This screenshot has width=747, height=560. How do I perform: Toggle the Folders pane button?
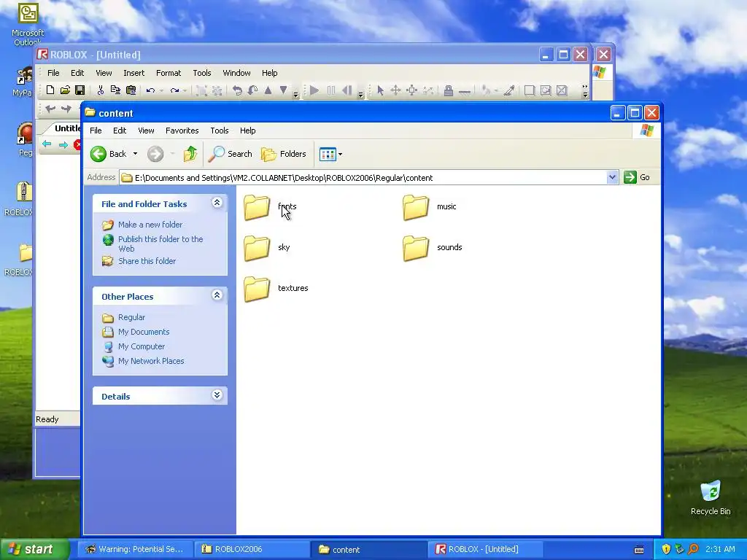[284, 154]
